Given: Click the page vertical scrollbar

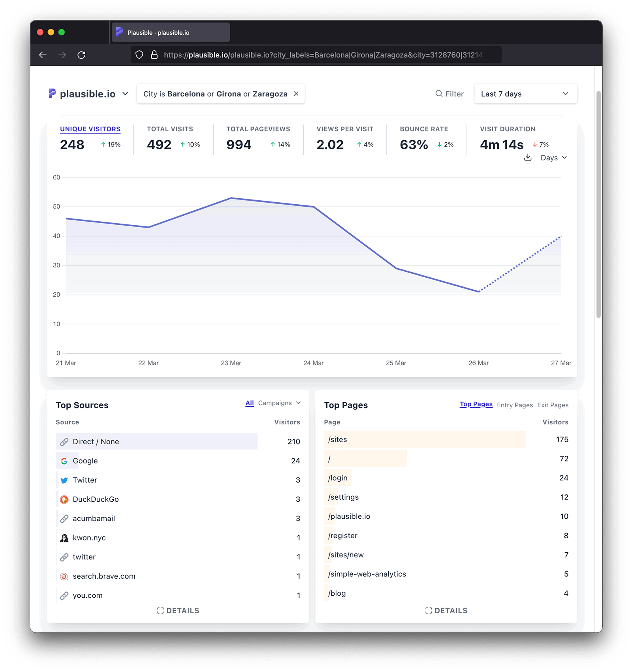Looking at the screenshot, I should 598,205.
